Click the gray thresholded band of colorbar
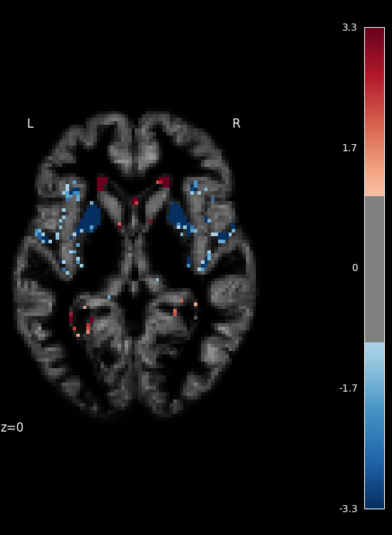 click(x=374, y=269)
